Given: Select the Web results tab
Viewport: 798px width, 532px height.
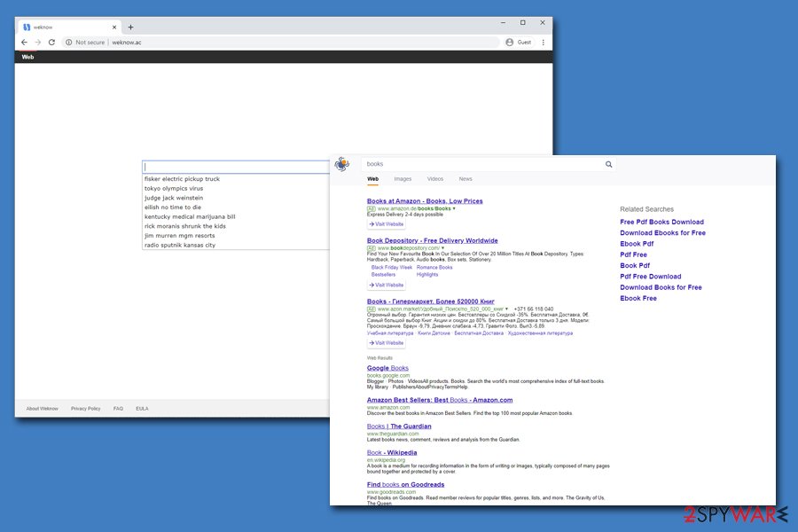Looking at the screenshot, I should point(372,179).
